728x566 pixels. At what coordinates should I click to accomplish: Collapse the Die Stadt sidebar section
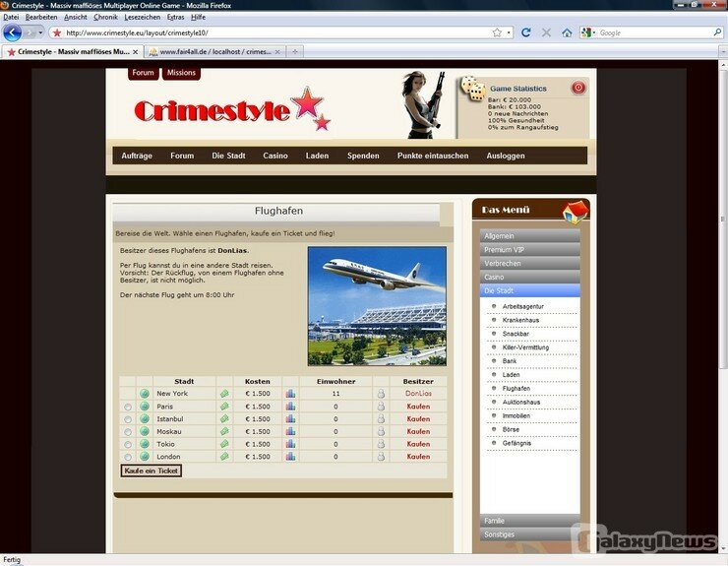tap(529, 290)
